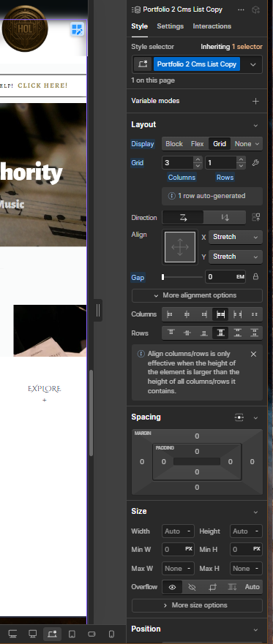Screen dimensions: 273x644
Task: Open the style selector dropdown arrow
Action: click(x=253, y=64)
